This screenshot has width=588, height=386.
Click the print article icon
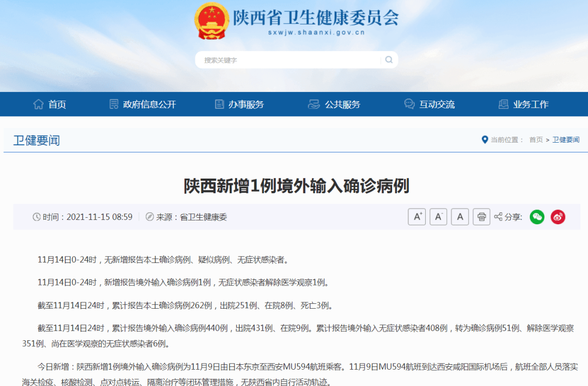481,216
